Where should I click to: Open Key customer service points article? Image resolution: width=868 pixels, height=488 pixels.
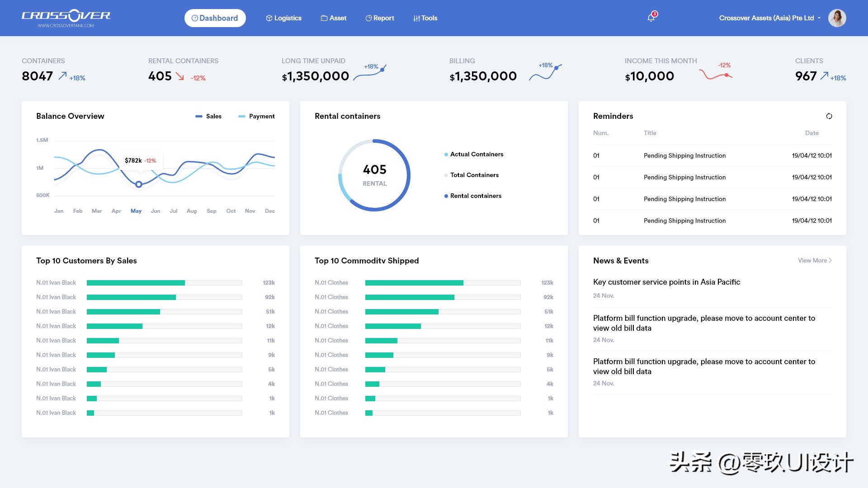pyautogui.click(x=666, y=282)
